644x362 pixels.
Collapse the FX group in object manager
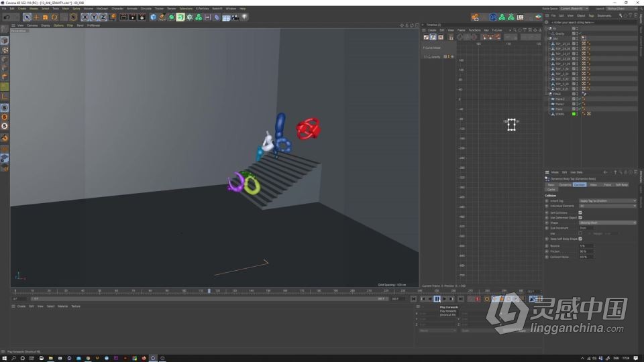547,29
